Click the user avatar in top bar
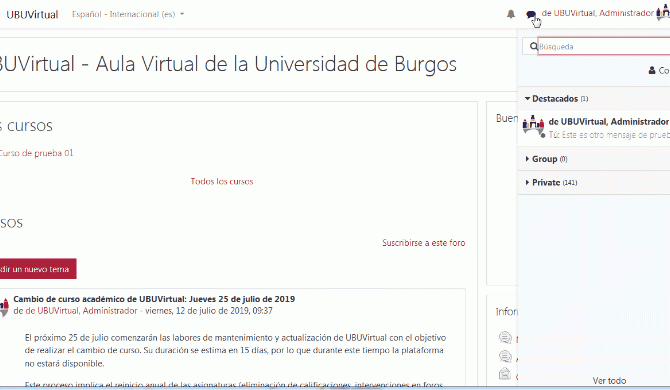 pos(664,13)
